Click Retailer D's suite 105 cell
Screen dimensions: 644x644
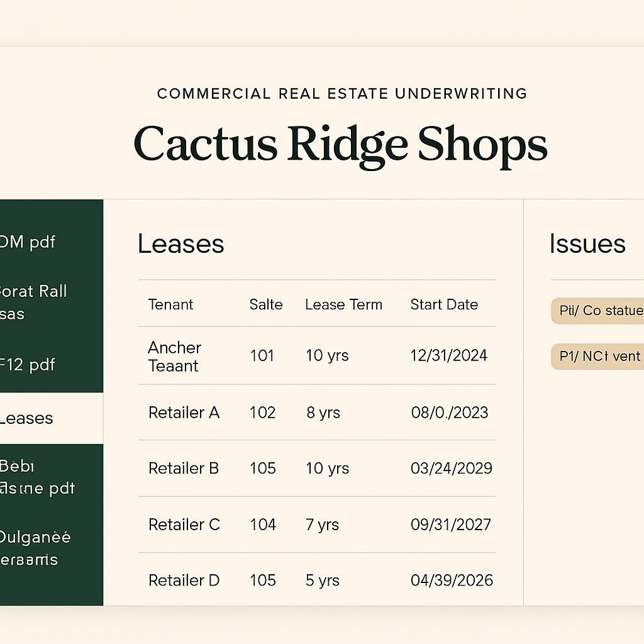click(263, 580)
